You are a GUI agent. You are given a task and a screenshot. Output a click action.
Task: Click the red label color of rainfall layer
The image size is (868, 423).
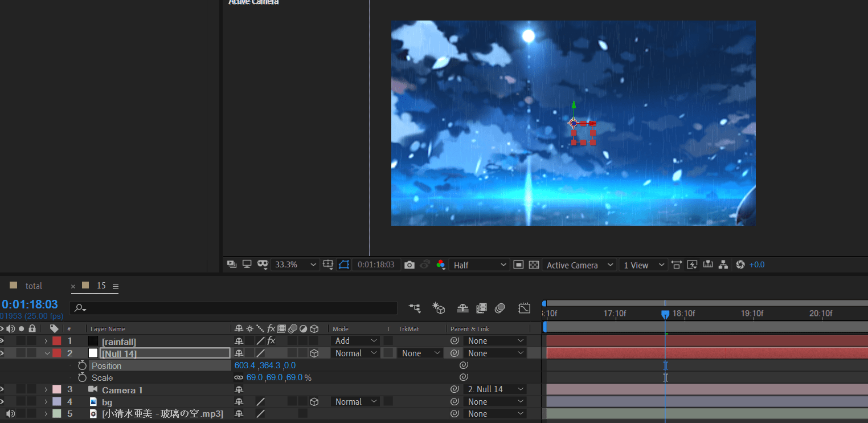[56, 341]
